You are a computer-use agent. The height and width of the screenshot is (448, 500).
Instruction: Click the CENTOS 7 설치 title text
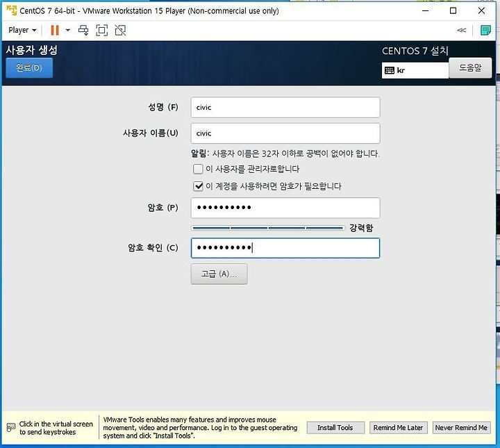[x=415, y=51]
